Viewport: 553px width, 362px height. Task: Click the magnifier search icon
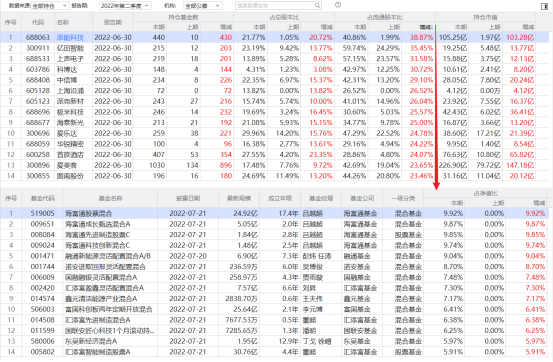pos(317,6)
